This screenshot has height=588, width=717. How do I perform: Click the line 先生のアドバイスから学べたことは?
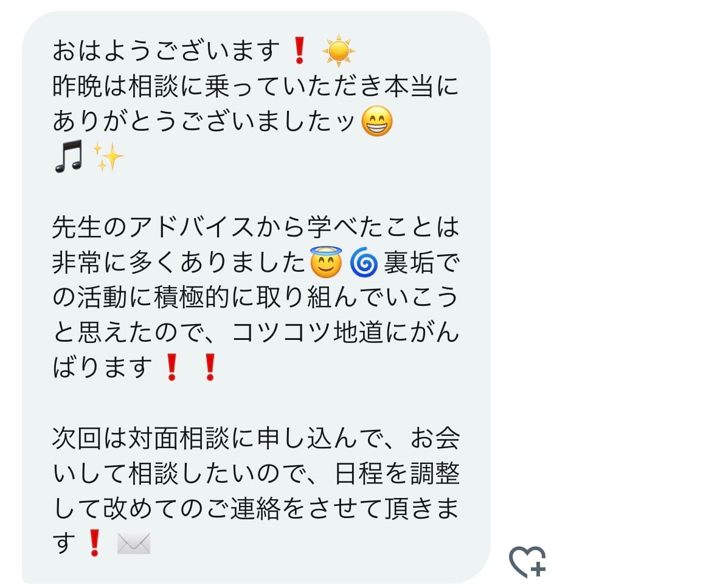click(x=255, y=227)
